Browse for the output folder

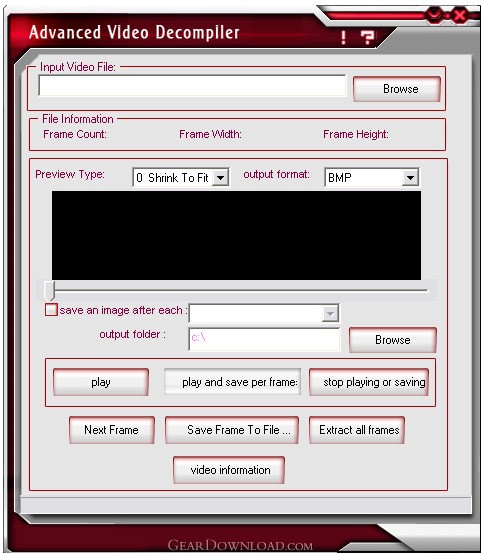[393, 340]
